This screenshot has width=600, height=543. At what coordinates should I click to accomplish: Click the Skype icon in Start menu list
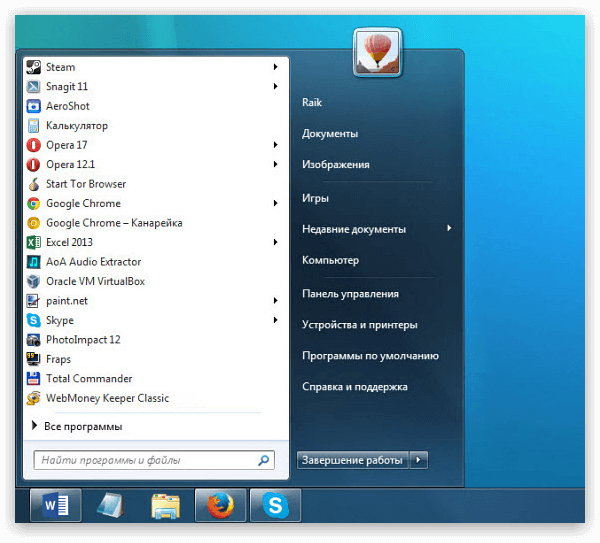34,320
